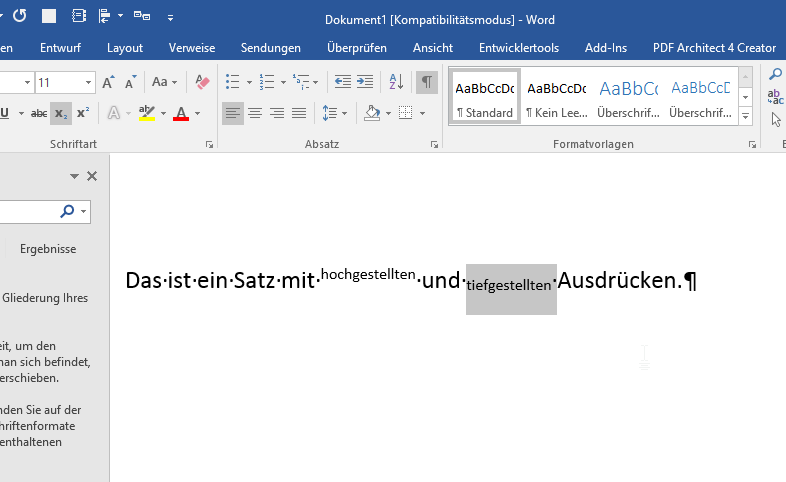This screenshot has height=482, width=786.
Task: Open the Add-Ins tab
Action: (606, 48)
